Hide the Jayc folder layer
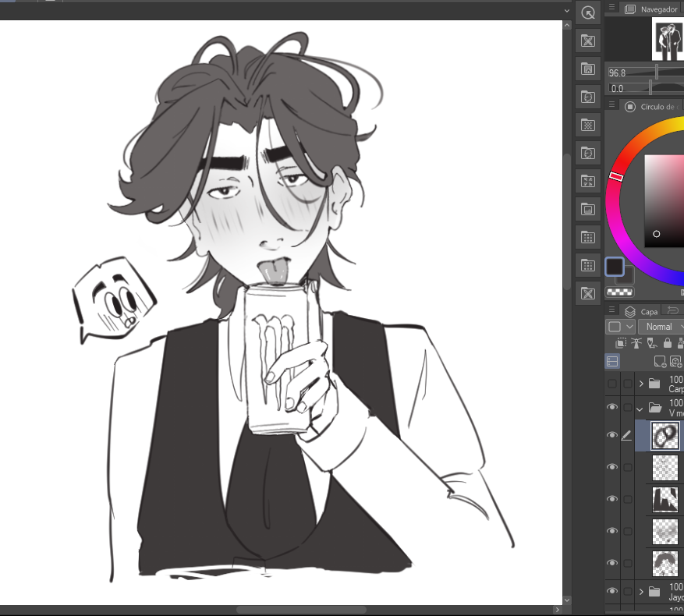Image resolution: width=684 pixels, height=616 pixels. pyautogui.click(x=612, y=591)
